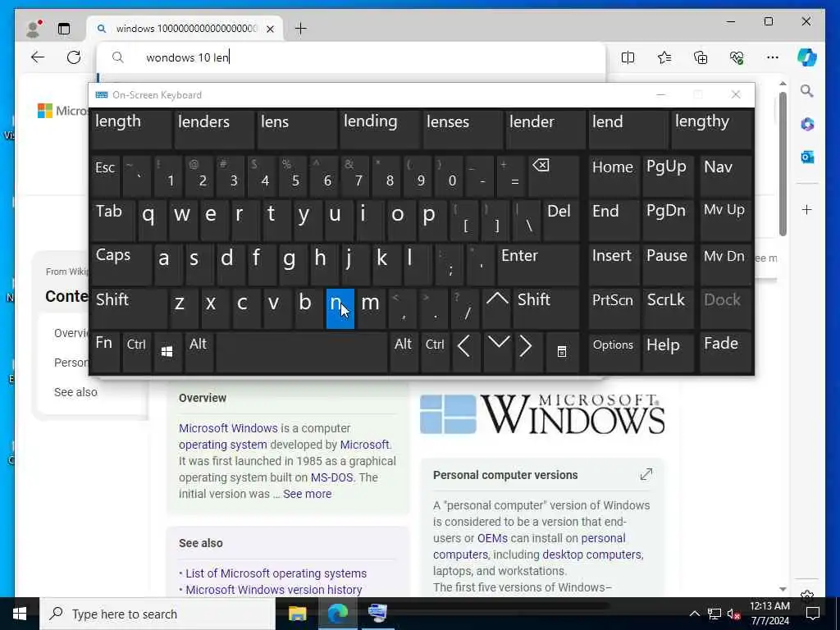Toggle ScrLk key on keyboard
This screenshot has height=630, width=840.
point(668,308)
